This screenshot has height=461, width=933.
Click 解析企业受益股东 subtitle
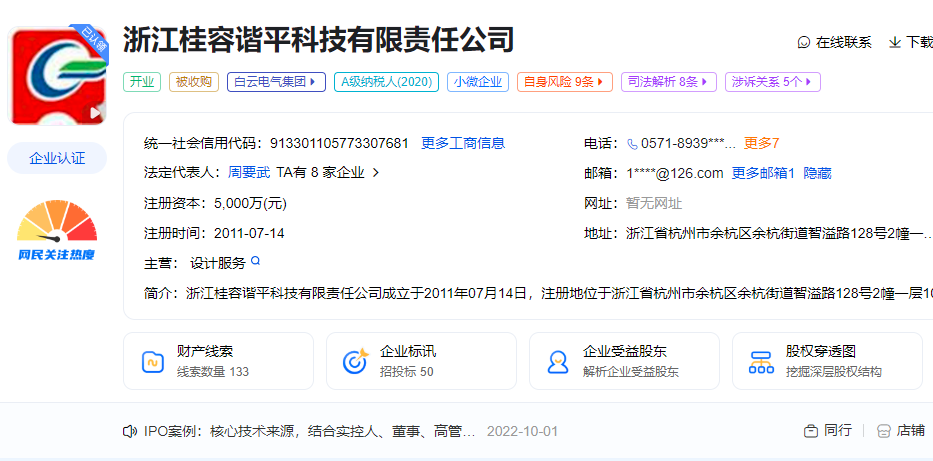[631, 372]
